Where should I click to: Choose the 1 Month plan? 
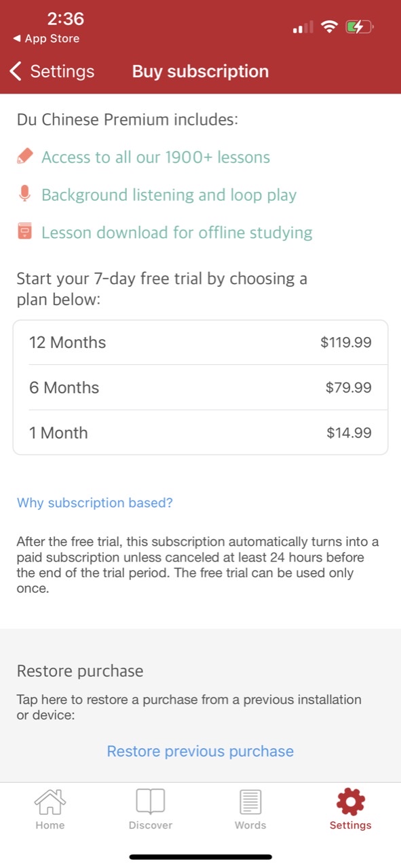pos(200,432)
